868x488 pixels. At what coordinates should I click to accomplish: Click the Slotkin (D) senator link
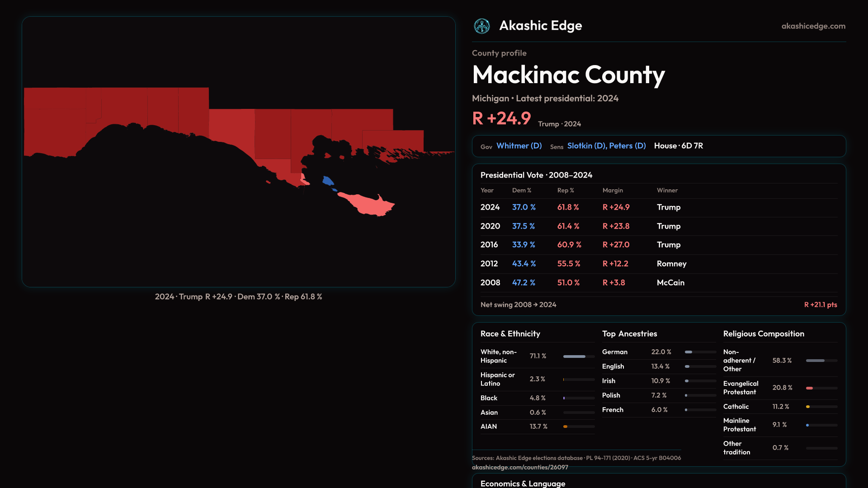(586, 146)
